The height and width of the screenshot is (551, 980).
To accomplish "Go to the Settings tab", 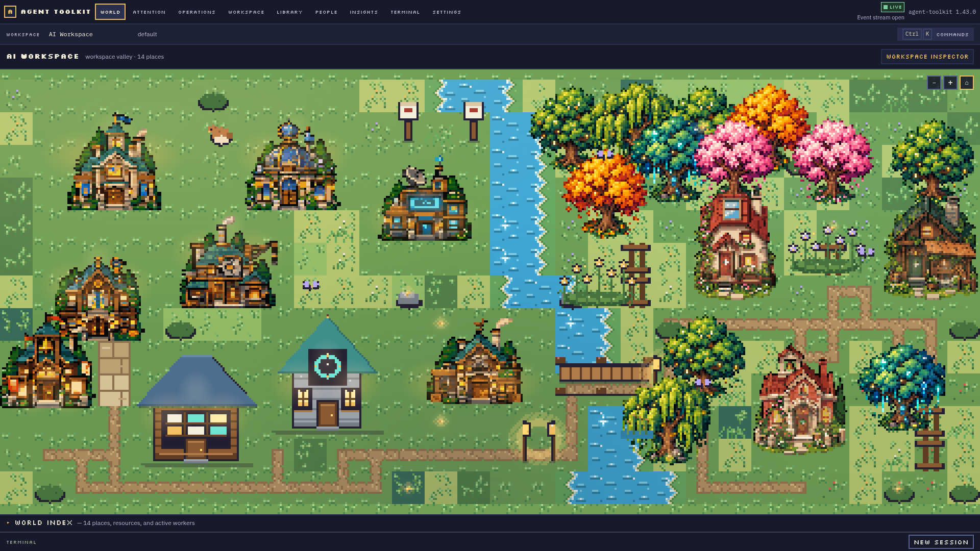I will click(447, 12).
